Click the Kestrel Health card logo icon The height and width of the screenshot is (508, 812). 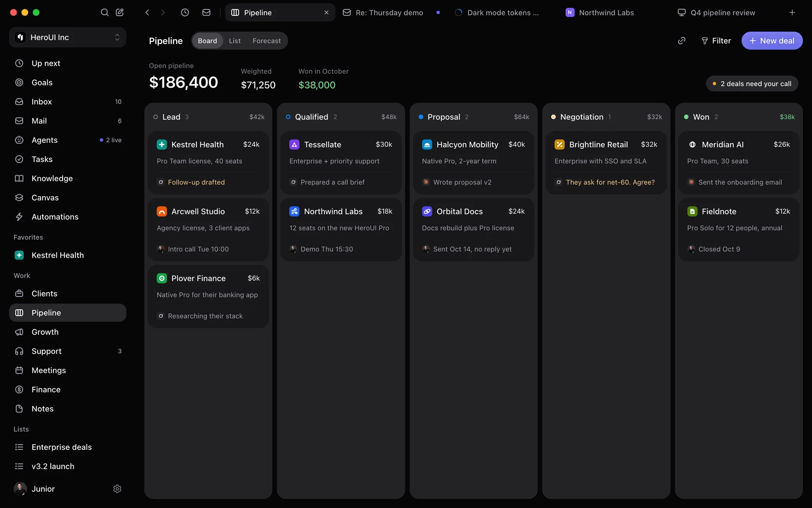(x=162, y=144)
